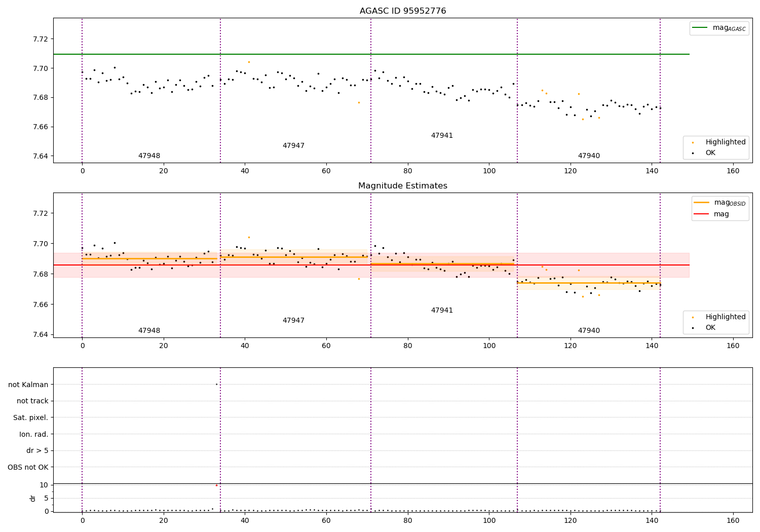The image size is (760, 532).
Task: Click the "Ion. rad." axis label
Action: (x=34, y=434)
